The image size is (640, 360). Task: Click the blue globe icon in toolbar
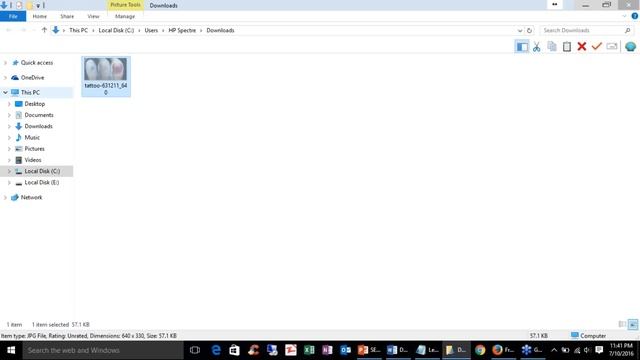click(630, 47)
